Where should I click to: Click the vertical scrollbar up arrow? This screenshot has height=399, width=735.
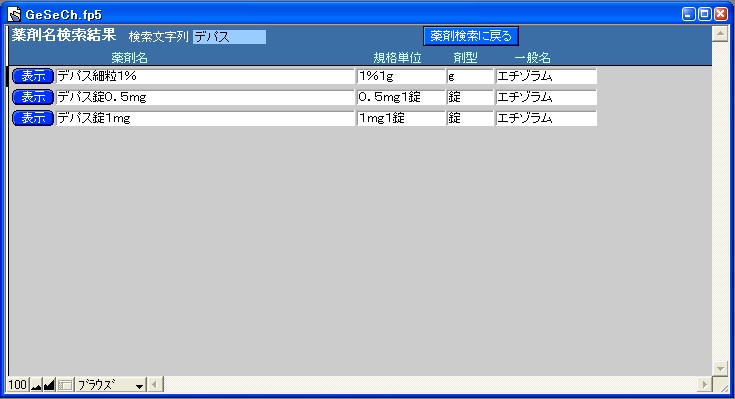720,34
